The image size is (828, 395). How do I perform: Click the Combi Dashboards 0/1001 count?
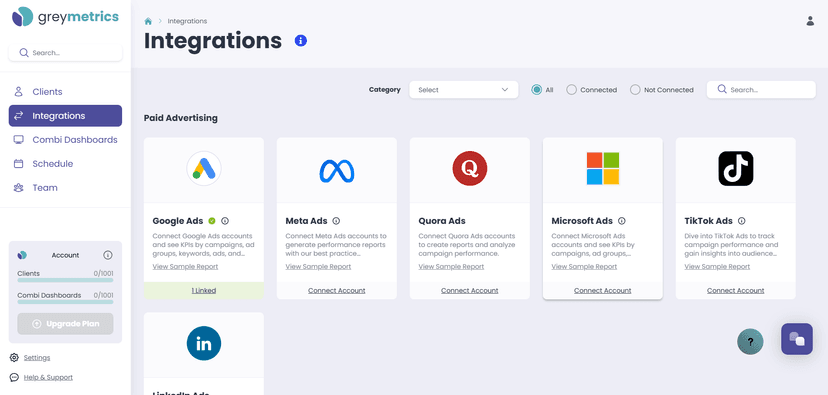[103, 295]
